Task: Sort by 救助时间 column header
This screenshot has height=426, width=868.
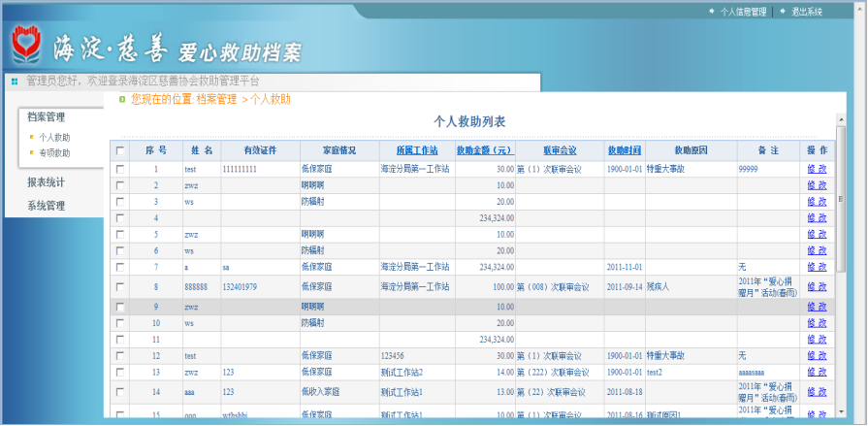Action: tap(625, 150)
